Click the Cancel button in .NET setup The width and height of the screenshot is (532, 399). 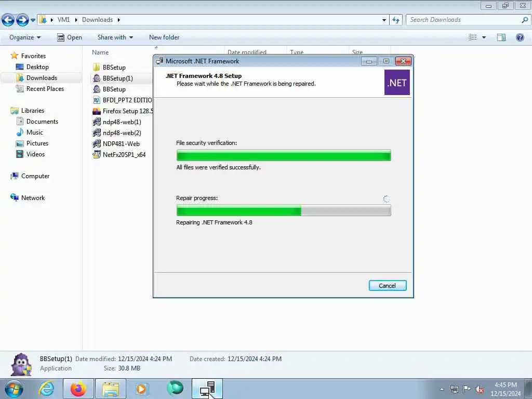(388, 286)
